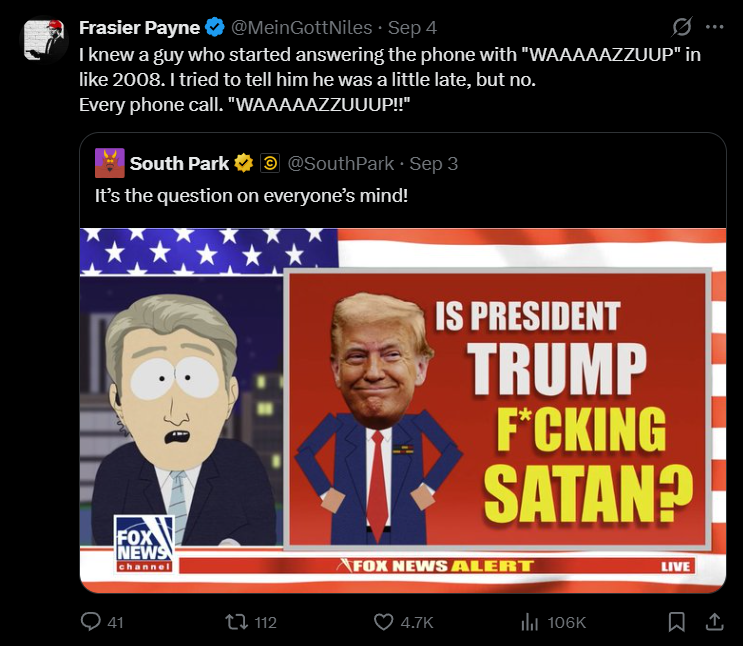
Task: Open Frasier Payne display name link
Action: [x=139, y=27]
